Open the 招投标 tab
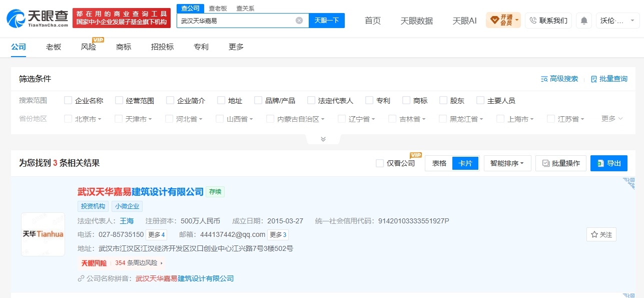The height and width of the screenshot is (298, 644). point(163,47)
